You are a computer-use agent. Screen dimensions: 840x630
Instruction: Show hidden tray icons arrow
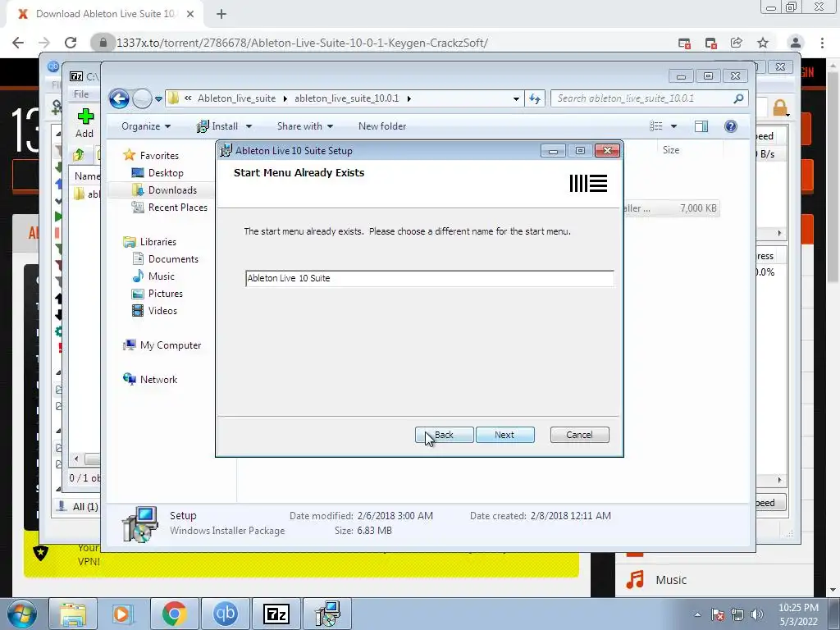(697, 614)
